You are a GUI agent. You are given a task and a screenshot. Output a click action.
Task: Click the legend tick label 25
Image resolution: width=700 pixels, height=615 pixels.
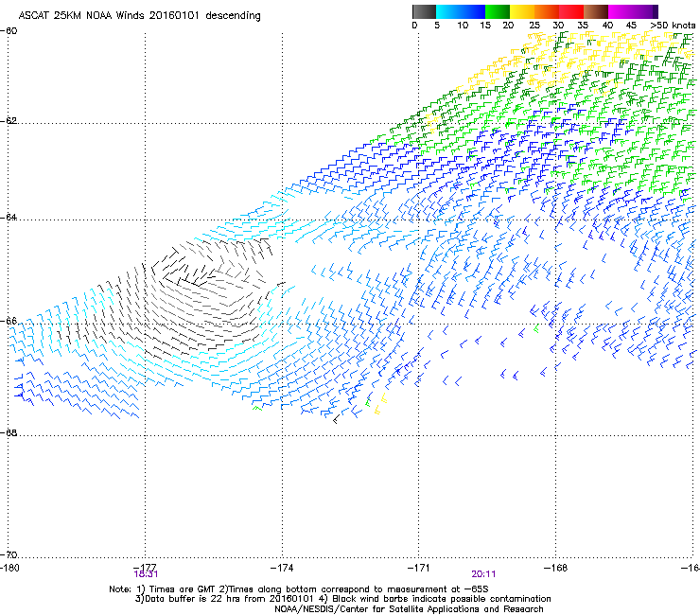click(x=534, y=26)
